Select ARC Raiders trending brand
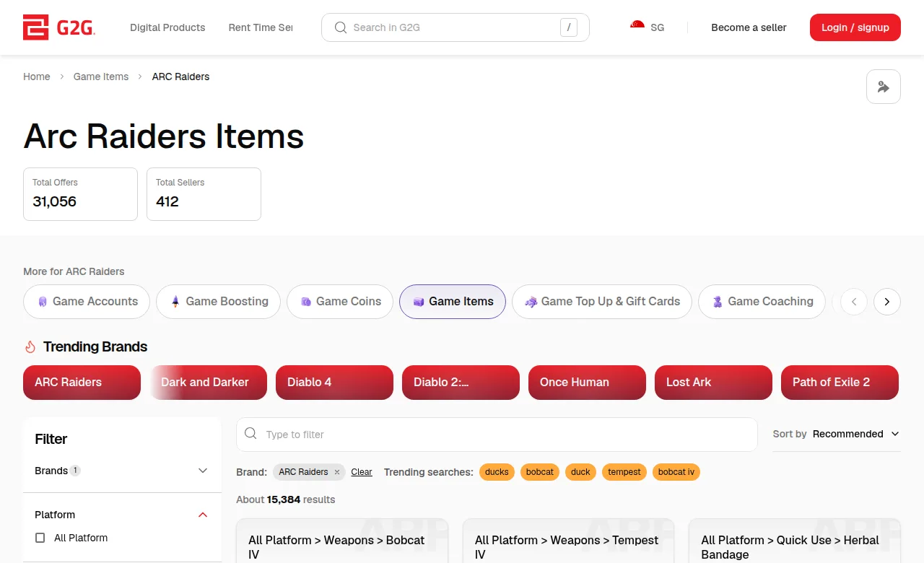Viewport: 924px width, 563px height. click(x=82, y=383)
